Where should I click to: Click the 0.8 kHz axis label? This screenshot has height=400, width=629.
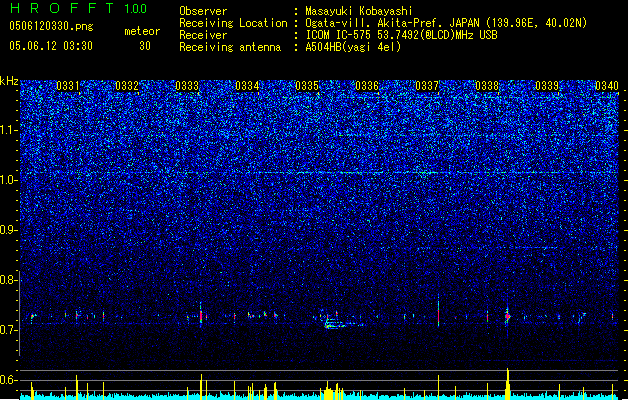[x=9, y=280]
